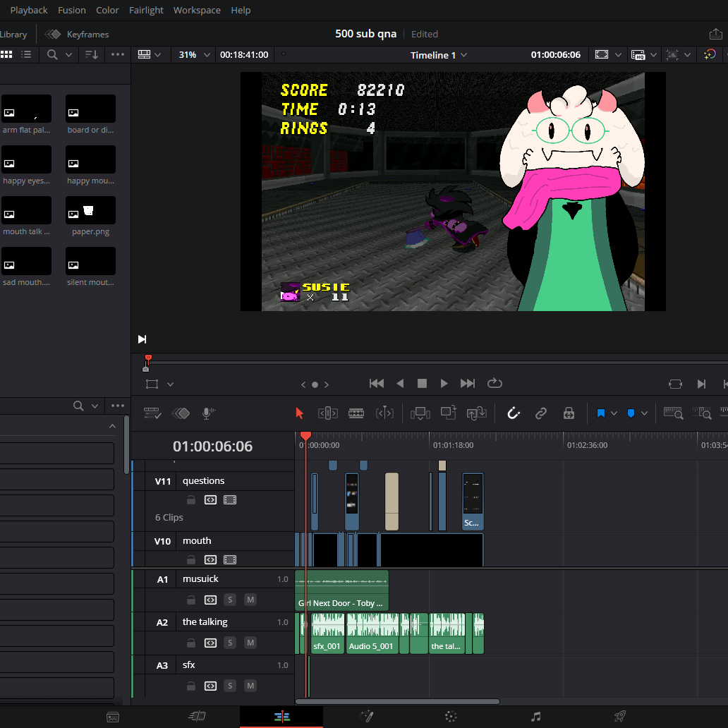
Task: Open the viewer layout dropdown
Action: pos(150,54)
